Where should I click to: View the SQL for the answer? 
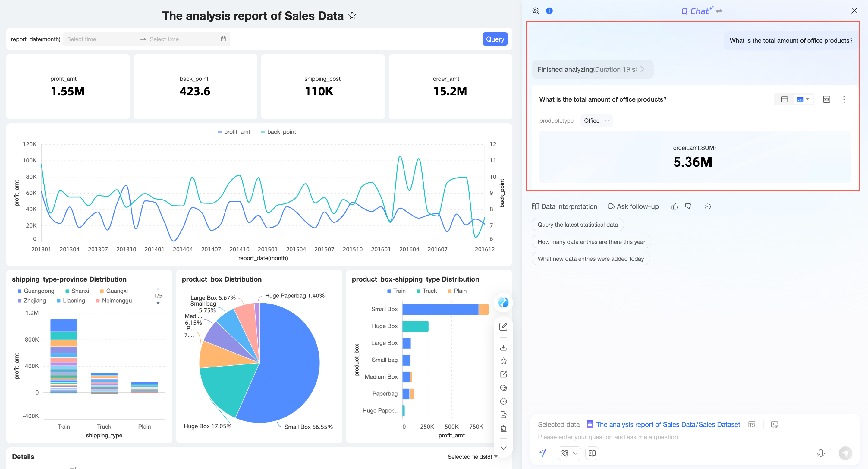pos(826,99)
